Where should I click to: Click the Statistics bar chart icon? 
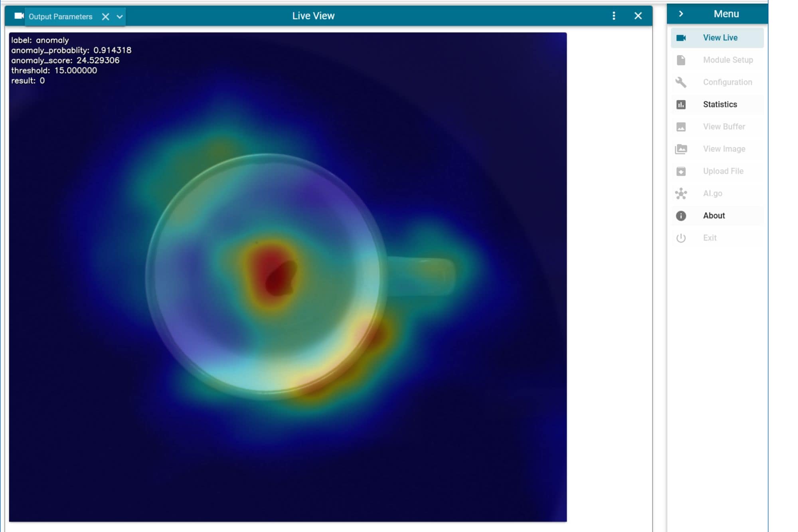pyautogui.click(x=681, y=105)
